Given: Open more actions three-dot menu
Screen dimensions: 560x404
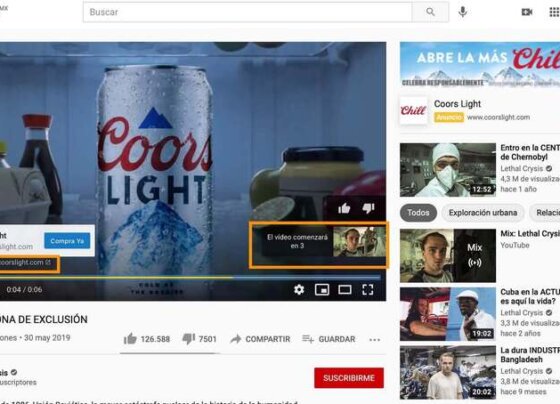Looking at the screenshot, I should [375, 339].
